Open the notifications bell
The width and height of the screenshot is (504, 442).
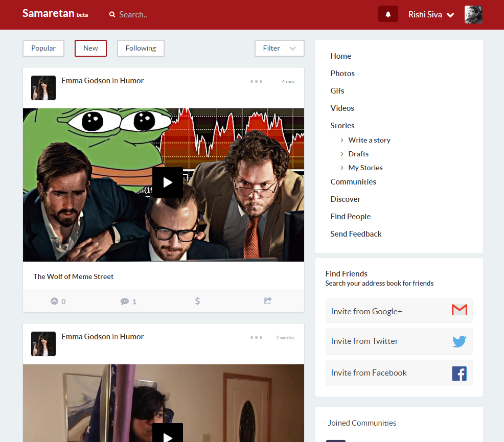click(388, 14)
